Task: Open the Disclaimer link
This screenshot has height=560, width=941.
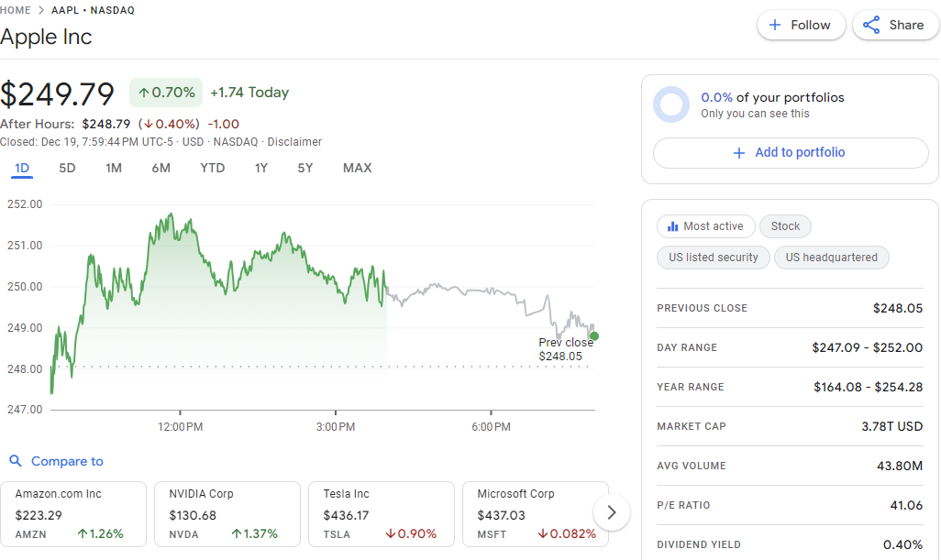Action: tap(294, 142)
